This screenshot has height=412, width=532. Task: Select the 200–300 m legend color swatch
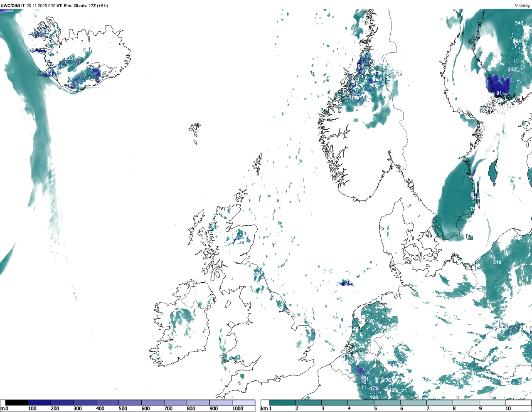click(x=62, y=403)
